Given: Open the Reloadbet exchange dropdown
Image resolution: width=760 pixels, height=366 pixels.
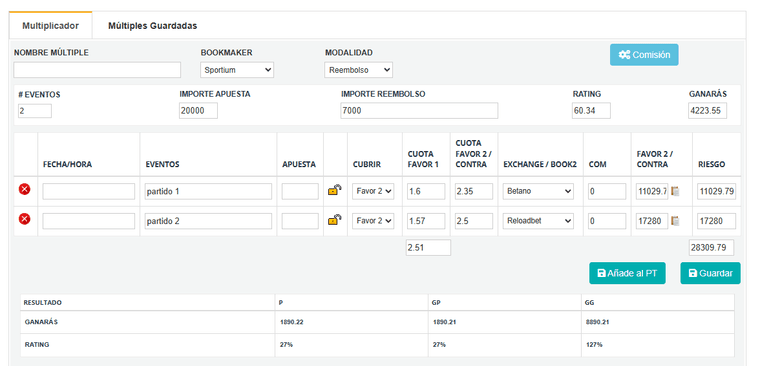Looking at the screenshot, I should point(538,221).
